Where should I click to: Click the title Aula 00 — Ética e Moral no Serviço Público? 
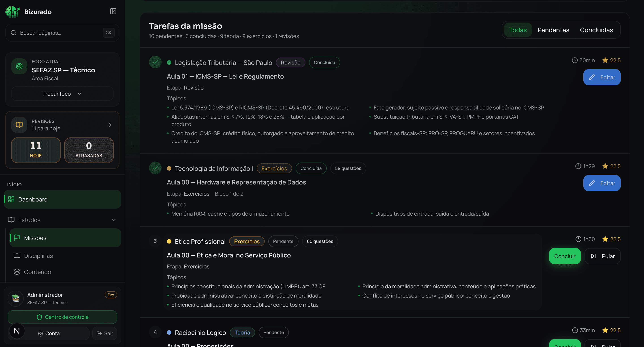pyautogui.click(x=229, y=255)
